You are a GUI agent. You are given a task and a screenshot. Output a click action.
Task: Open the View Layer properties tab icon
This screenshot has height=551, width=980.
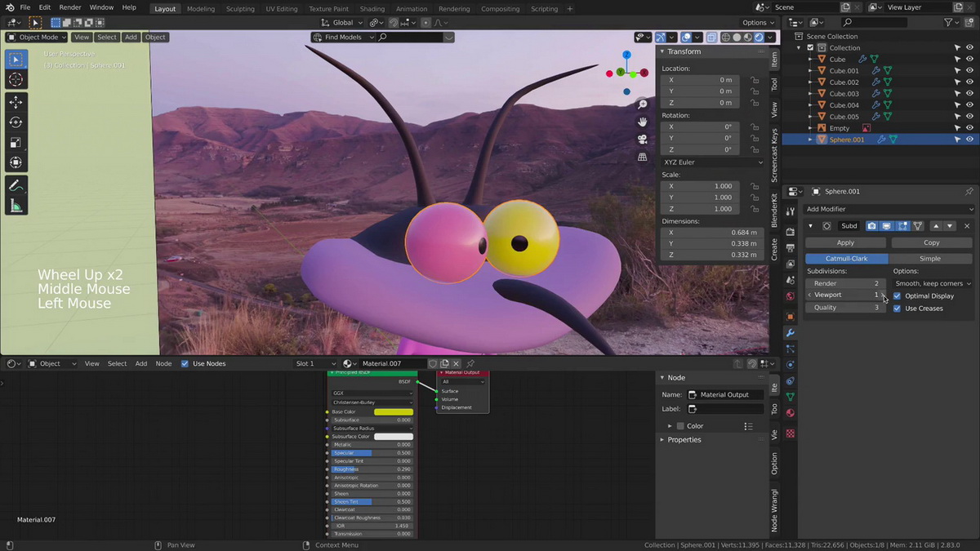pos(791,264)
